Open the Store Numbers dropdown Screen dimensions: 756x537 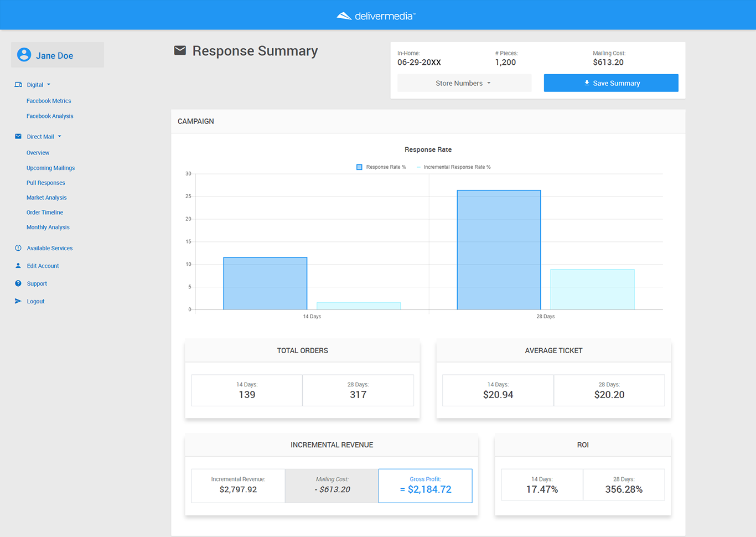tap(464, 83)
